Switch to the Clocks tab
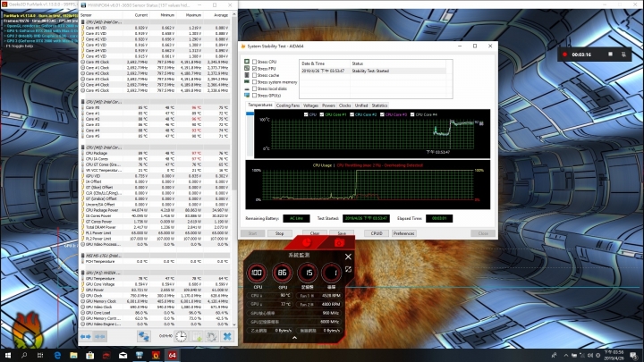The image size is (644, 362). (345, 105)
